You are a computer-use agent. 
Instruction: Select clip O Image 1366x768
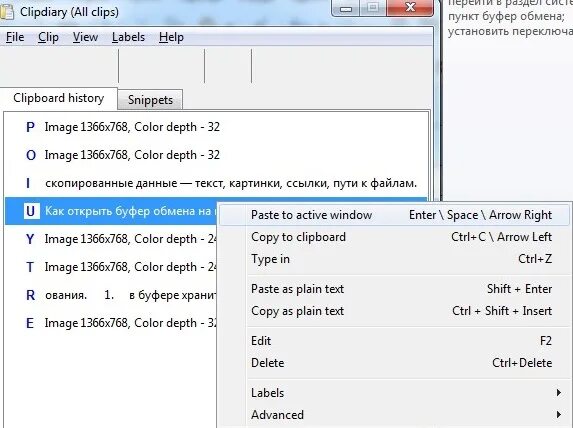pyautogui.click(x=216, y=155)
